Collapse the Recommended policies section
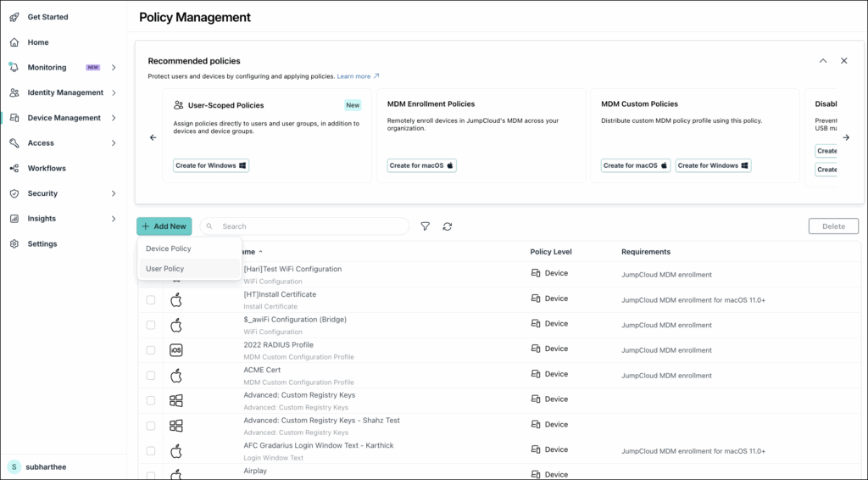This screenshot has height=480, width=868. [x=823, y=61]
